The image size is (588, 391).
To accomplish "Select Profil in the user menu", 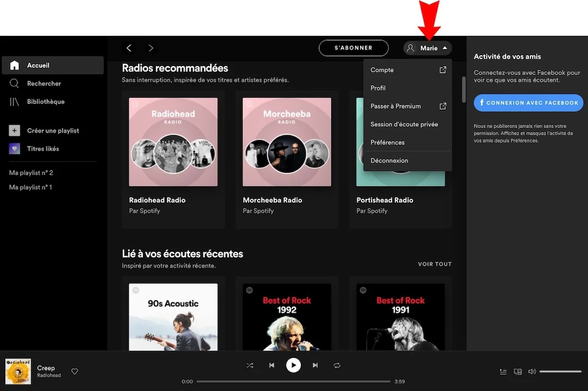I will coord(408,88).
